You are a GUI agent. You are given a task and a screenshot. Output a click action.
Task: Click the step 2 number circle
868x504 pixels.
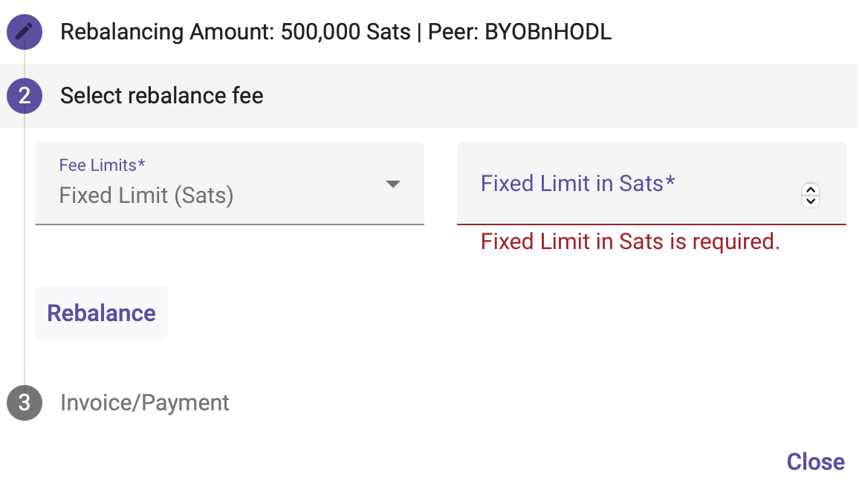[x=25, y=96]
